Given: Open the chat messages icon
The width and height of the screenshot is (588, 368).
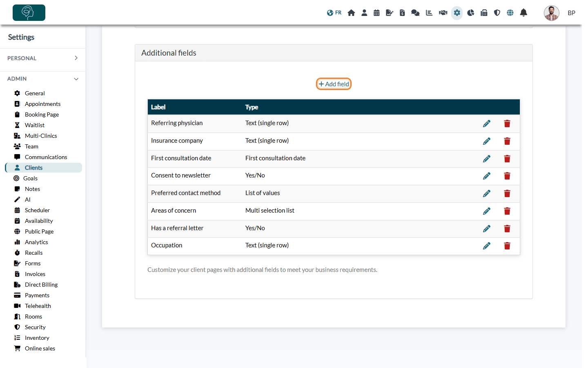Looking at the screenshot, I should point(415,13).
